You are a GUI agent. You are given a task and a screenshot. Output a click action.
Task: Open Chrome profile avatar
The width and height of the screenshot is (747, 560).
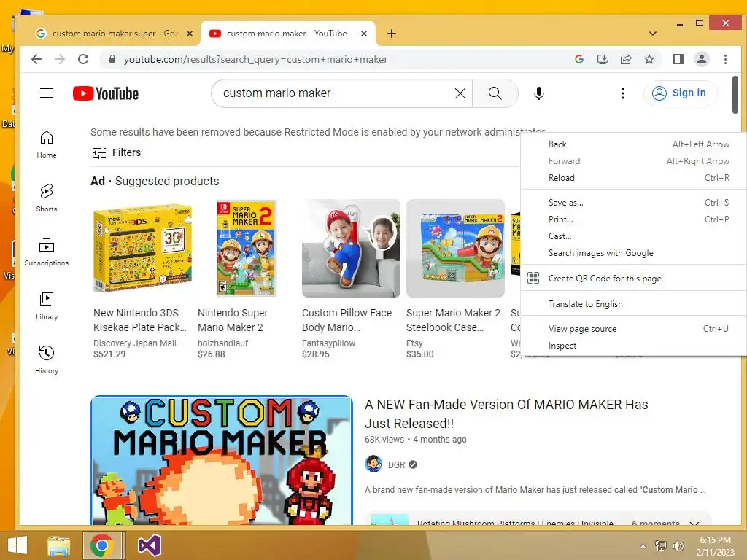point(702,59)
